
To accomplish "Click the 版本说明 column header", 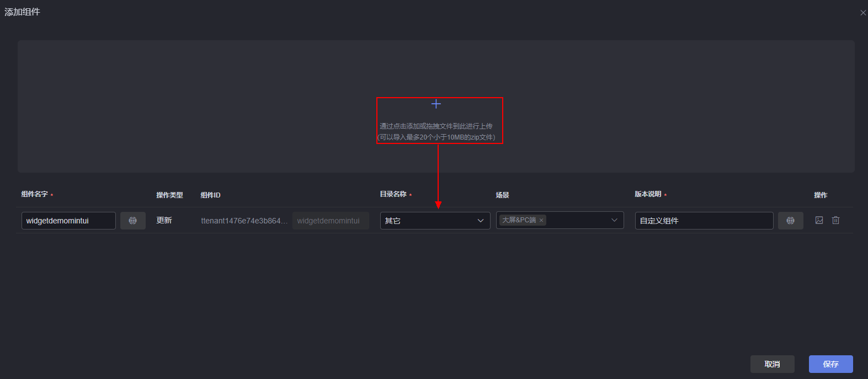I will coord(648,194).
